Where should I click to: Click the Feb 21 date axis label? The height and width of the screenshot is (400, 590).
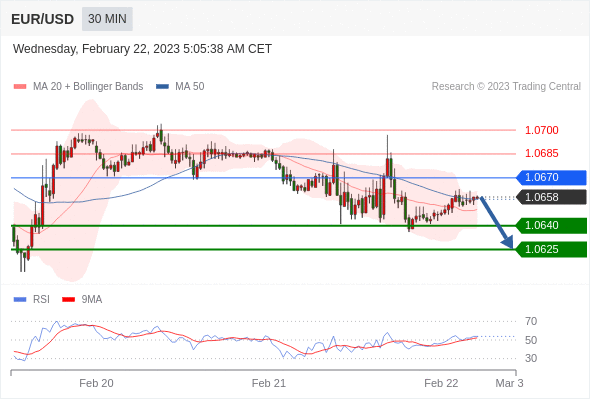[x=269, y=383]
